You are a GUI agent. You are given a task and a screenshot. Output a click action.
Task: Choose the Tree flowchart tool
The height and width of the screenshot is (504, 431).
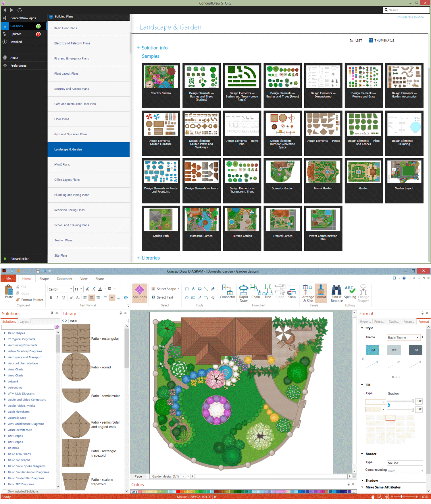pos(268,292)
